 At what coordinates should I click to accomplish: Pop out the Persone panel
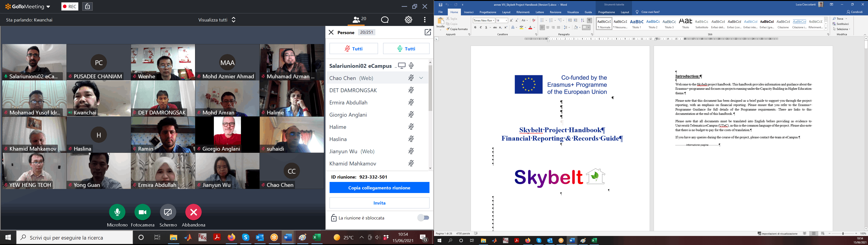tap(428, 32)
